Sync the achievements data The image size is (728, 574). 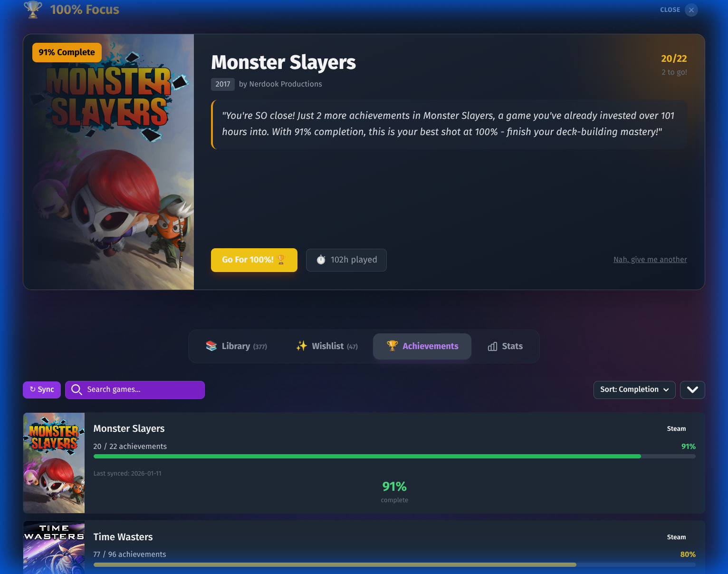(x=42, y=389)
